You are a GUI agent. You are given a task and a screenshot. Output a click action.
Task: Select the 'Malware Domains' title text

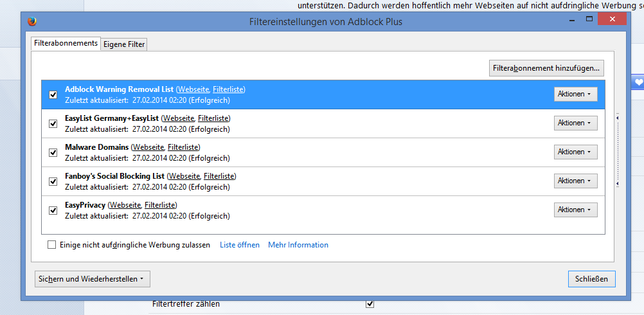pos(97,147)
